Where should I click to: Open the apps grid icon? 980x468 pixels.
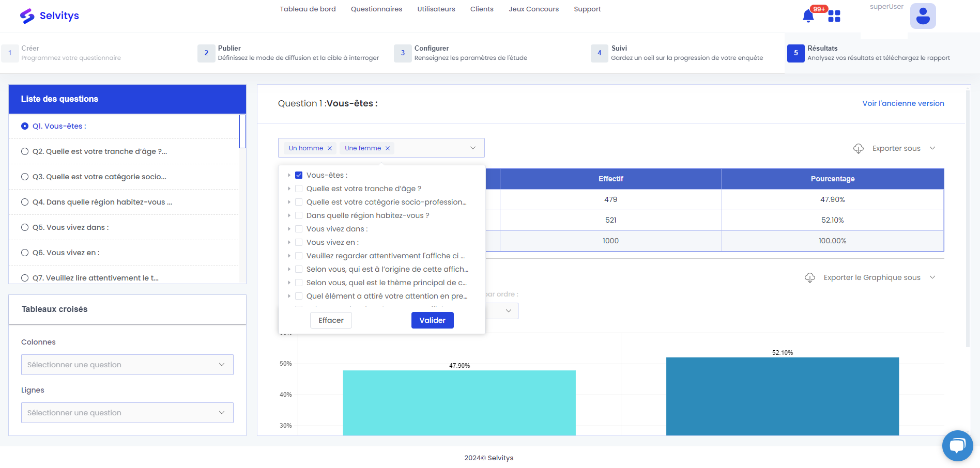(834, 16)
